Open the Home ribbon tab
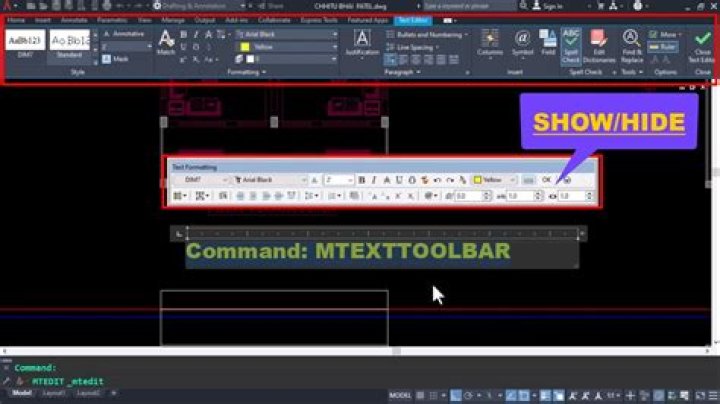The image size is (720, 404). click(x=16, y=20)
